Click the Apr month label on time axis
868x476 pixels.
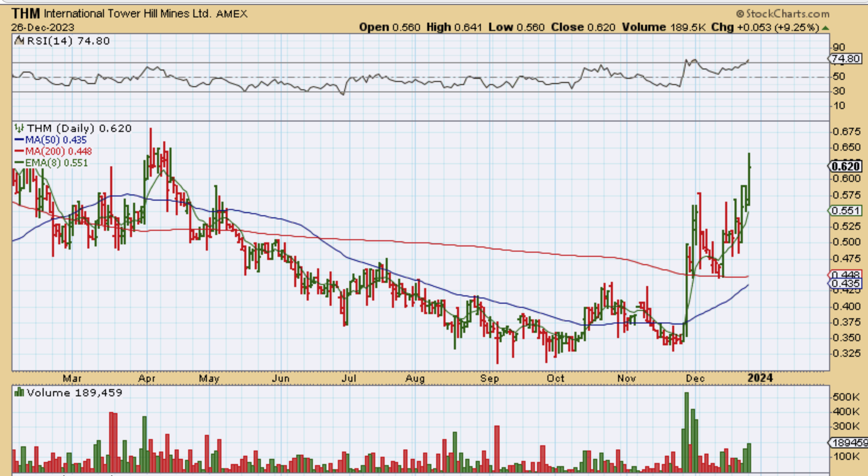coord(146,378)
